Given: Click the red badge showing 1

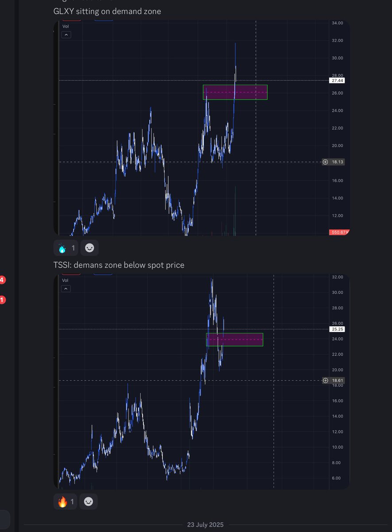Looking at the screenshot, I should pos(2,300).
